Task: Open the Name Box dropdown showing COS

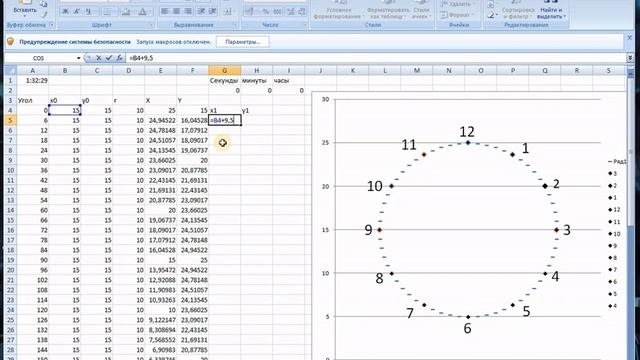Action: pos(78,58)
